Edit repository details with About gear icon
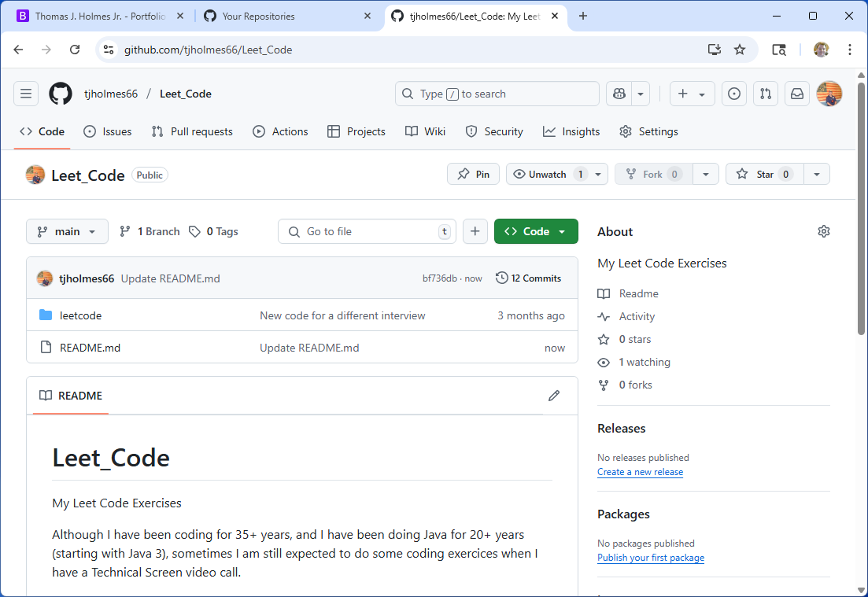This screenshot has width=868, height=597. [824, 231]
